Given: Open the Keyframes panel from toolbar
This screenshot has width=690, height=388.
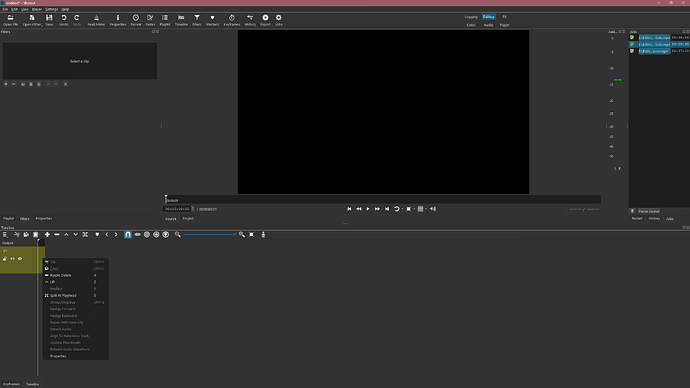Looking at the screenshot, I should pyautogui.click(x=231, y=20).
